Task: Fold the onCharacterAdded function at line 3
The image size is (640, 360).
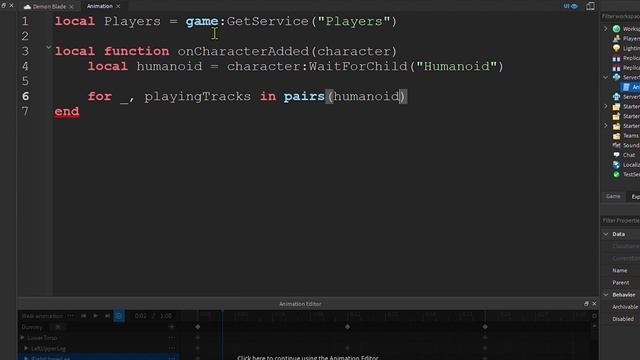Action: click(49, 48)
